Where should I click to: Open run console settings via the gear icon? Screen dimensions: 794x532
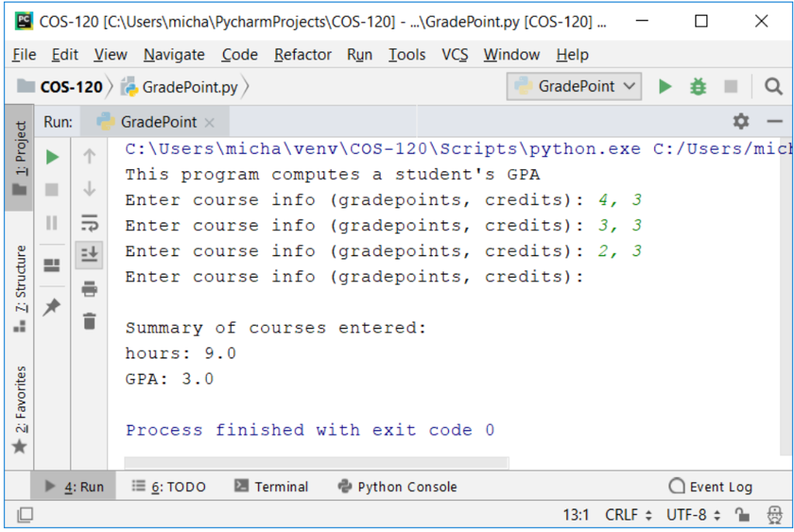click(x=740, y=122)
